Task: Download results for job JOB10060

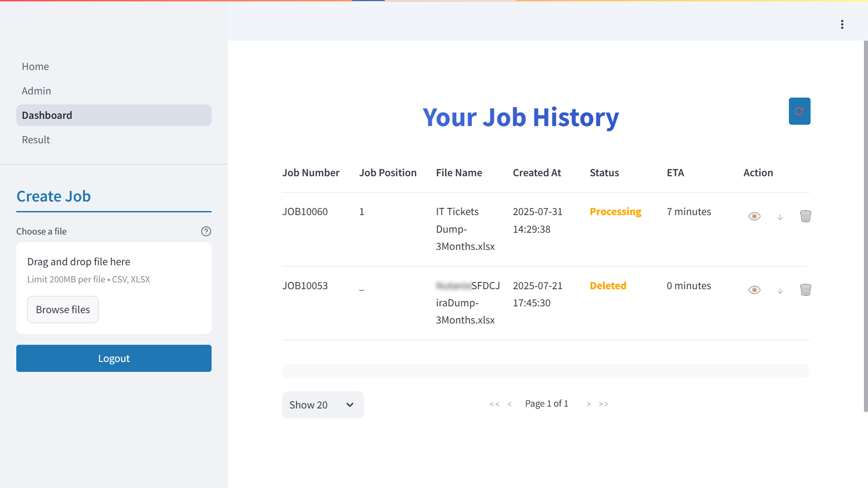Action: 780,217
